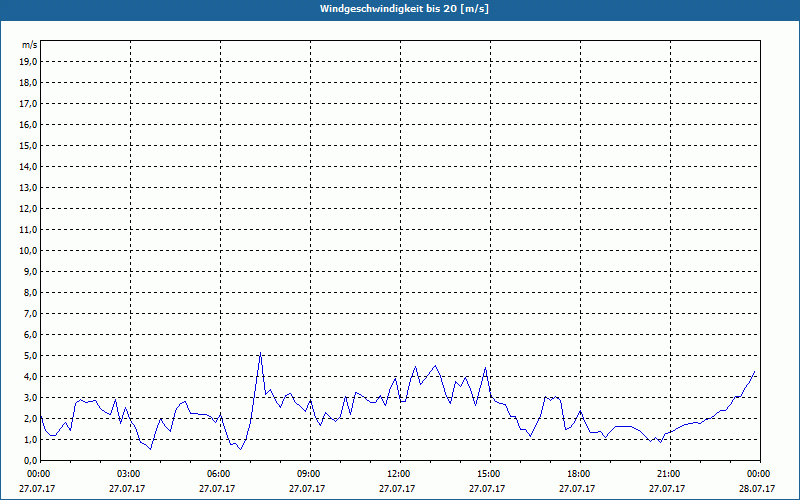Select the '28.07.17' date label
Image resolution: width=800 pixels, height=500 pixels.
tap(757, 489)
